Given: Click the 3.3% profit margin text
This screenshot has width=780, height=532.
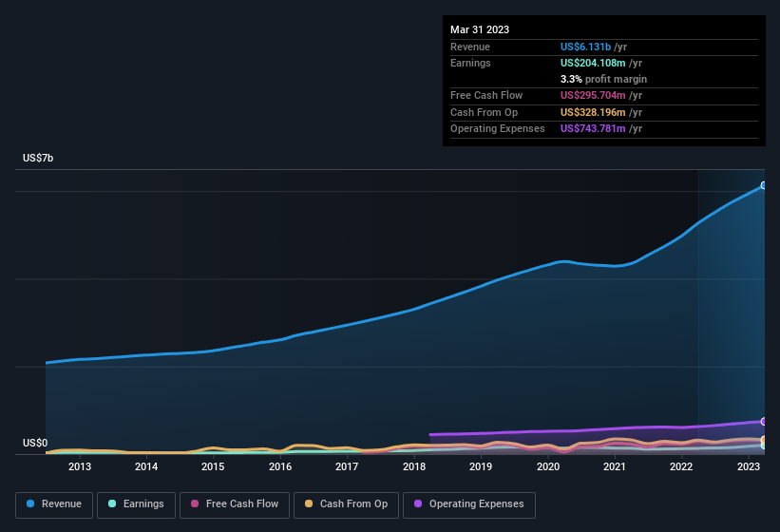Looking at the screenshot, I should tap(603, 79).
